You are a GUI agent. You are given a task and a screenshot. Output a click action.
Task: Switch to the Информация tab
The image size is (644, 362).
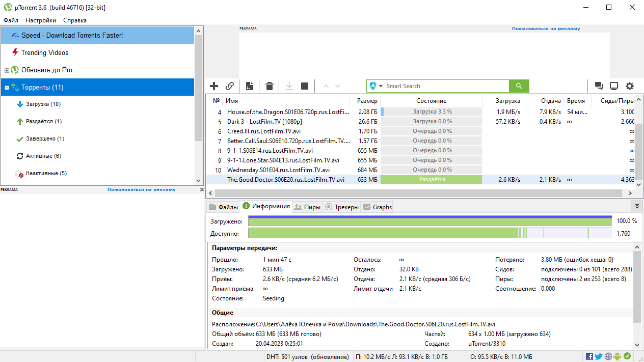pyautogui.click(x=266, y=206)
